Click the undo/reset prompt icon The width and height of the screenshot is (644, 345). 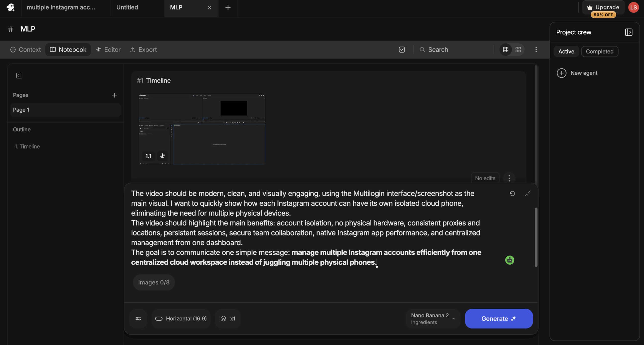pyautogui.click(x=512, y=193)
